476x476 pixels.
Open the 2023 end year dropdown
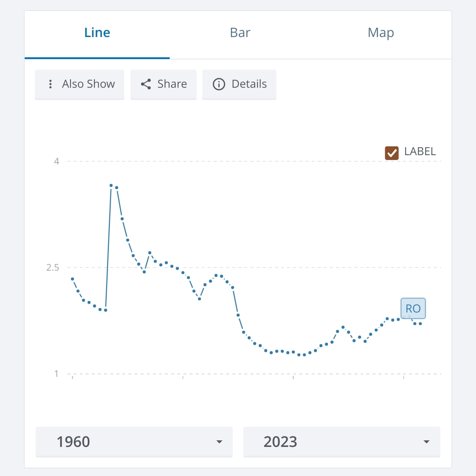[x=341, y=442]
